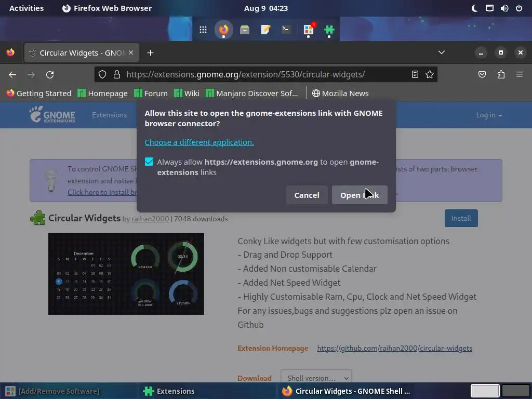Open the tracking protection shield icon
This screenshot has height=399, width=532.
(102, 74)
